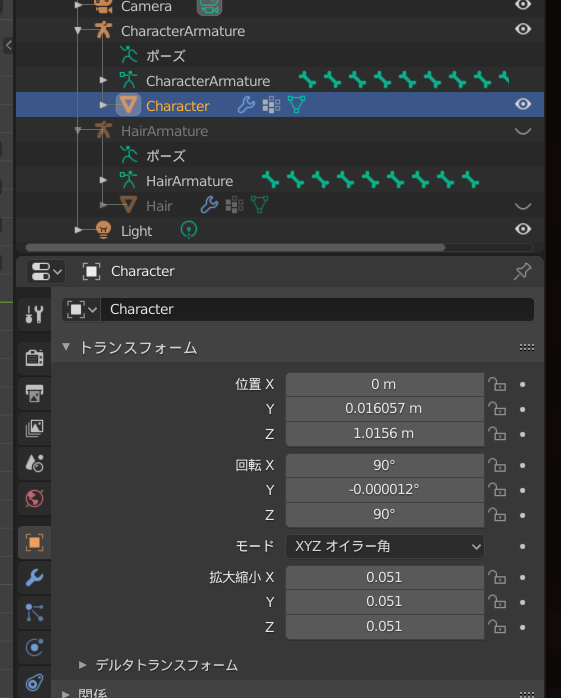561x698 pixels.
Task: Open the Tool properties tab
Action: coord(34,315)
